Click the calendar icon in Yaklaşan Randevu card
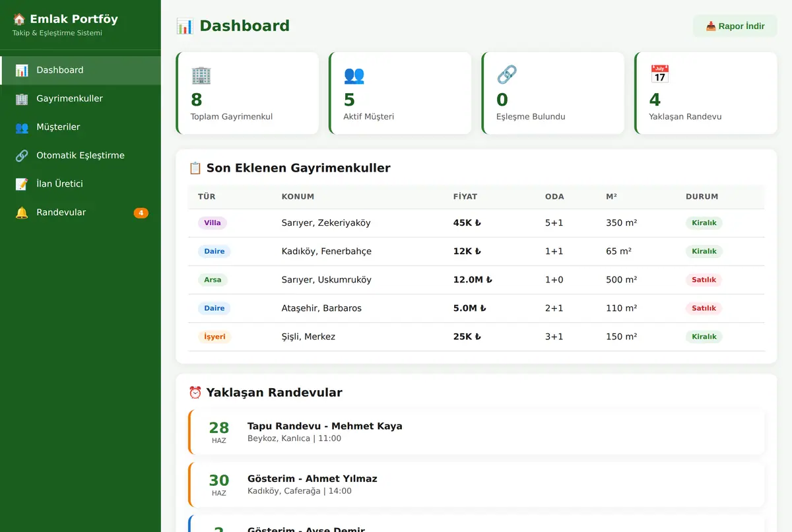 point(659,75)
